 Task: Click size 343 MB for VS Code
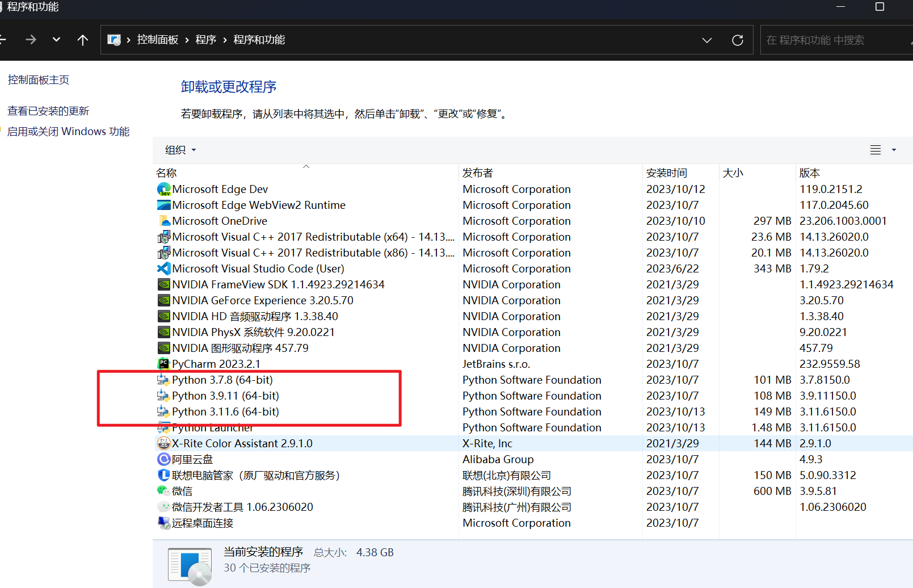tap(772, 268)
